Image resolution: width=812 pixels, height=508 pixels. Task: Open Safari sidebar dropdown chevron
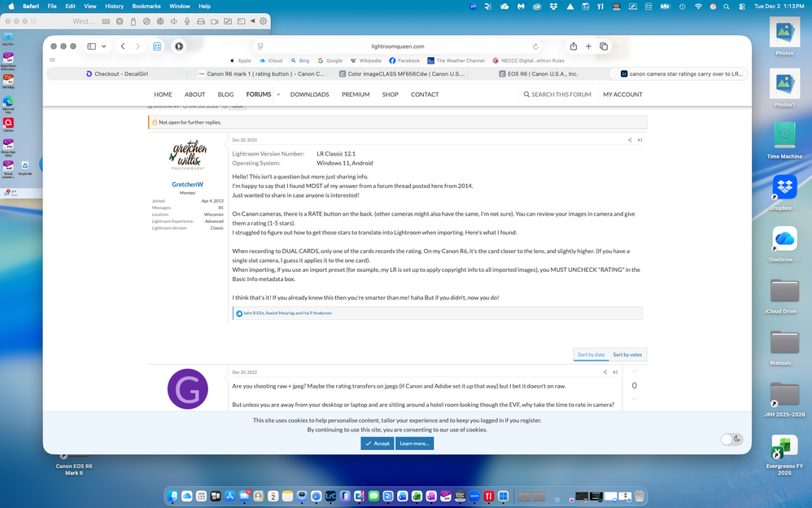tap(104, 46)
